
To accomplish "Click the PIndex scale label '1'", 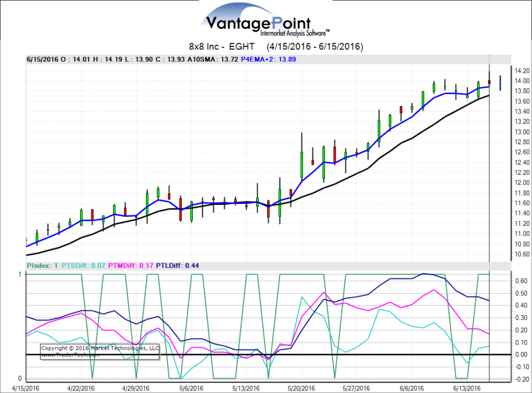I will pos(20,274).
